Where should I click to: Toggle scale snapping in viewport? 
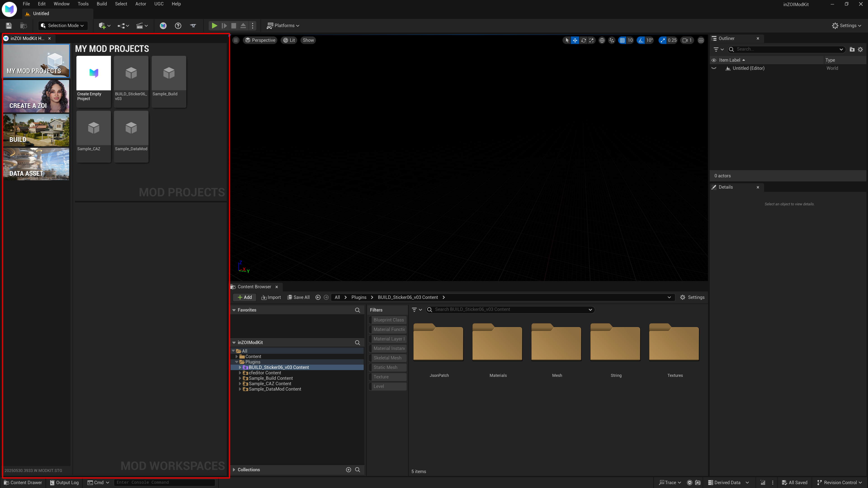(x=663, y=40)
